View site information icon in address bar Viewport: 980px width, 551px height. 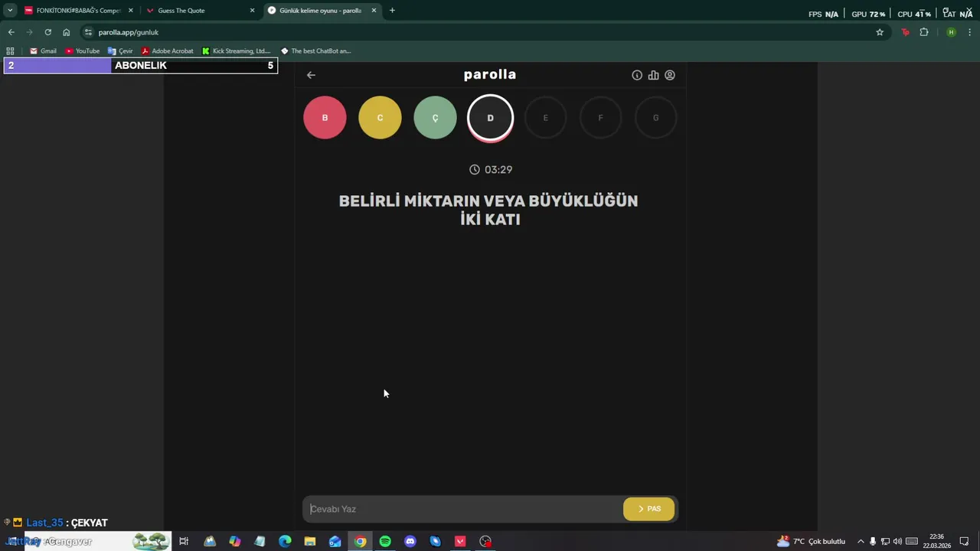[x=89, y=32]
